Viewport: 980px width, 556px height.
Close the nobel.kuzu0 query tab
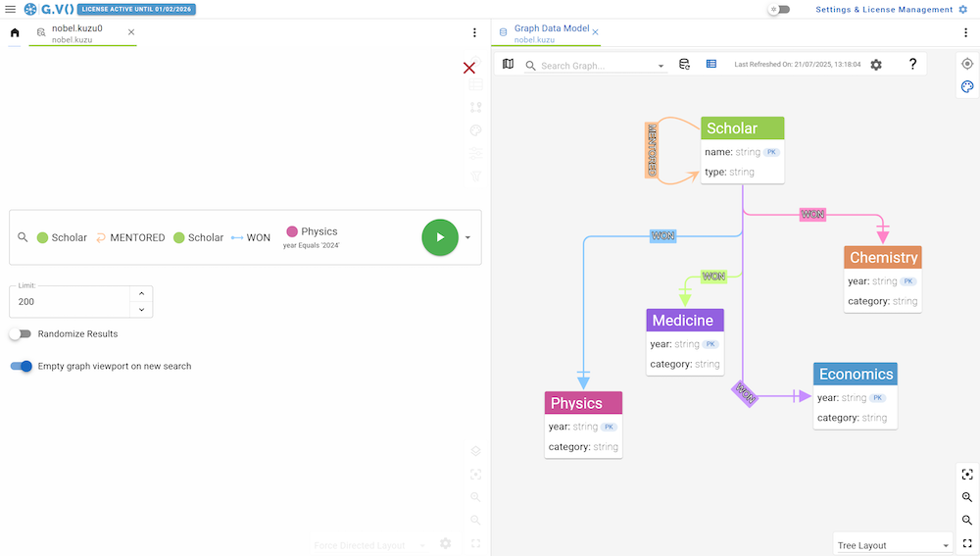point(131,32)
